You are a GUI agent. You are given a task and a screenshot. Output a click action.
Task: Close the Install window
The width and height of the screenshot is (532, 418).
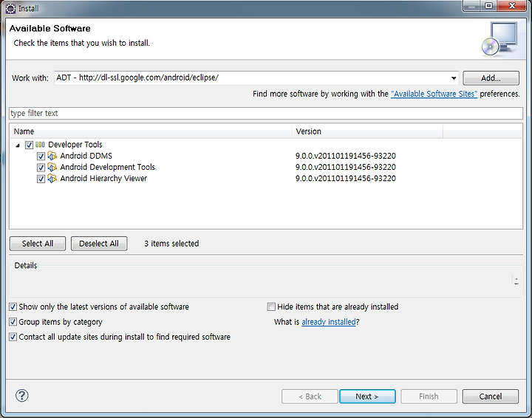[x=512, y=5]
